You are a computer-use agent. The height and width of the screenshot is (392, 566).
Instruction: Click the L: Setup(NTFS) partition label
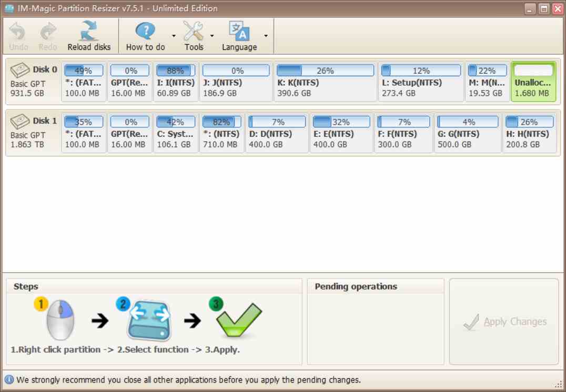412,83
